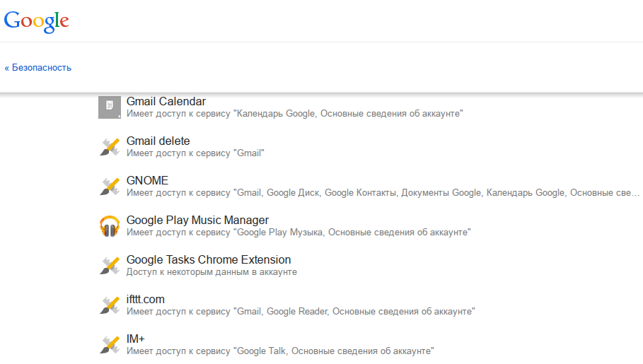The height and width of the screenshot is (364, 643).
Task: Click the Gmail delete app icon
Action: (110, 146)
